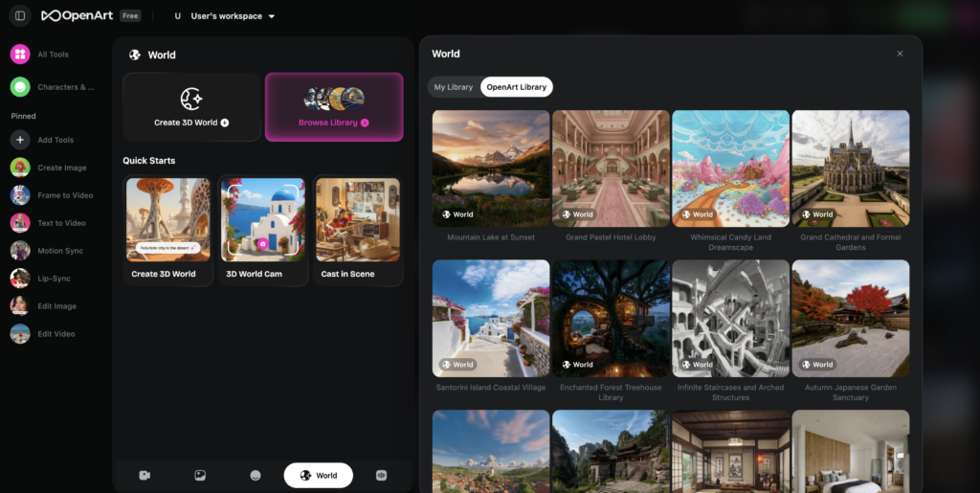Select the OpenArt Library tab
This screenshot has height=493, width=980.
(516, 87)
